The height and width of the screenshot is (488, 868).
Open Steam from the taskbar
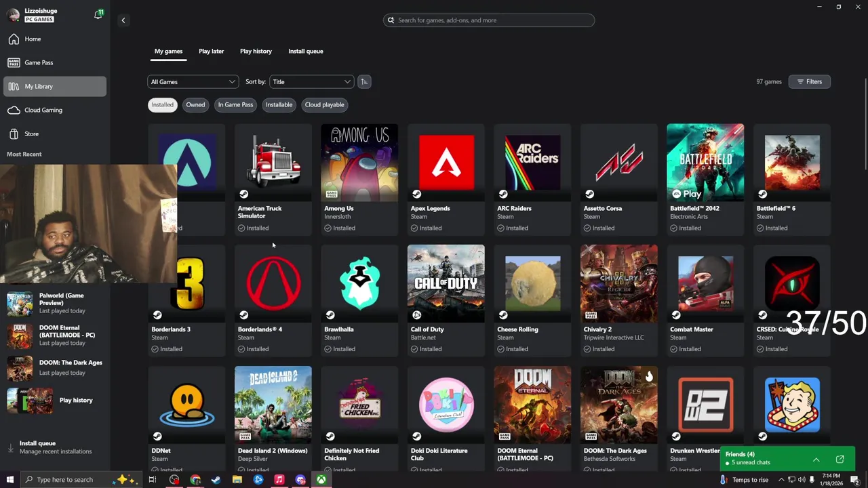[216, 480]
